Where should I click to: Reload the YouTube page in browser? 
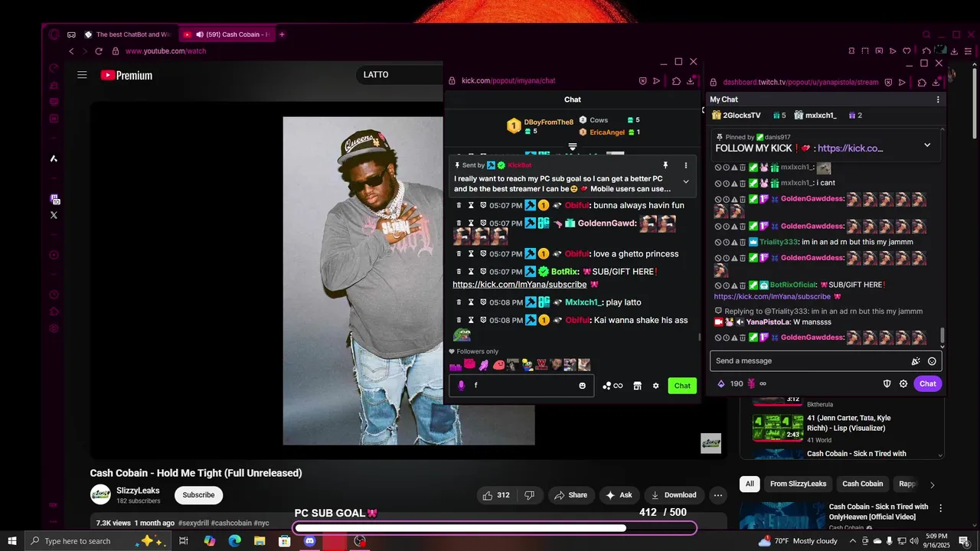pyautogui.click(x=99, y=51)
